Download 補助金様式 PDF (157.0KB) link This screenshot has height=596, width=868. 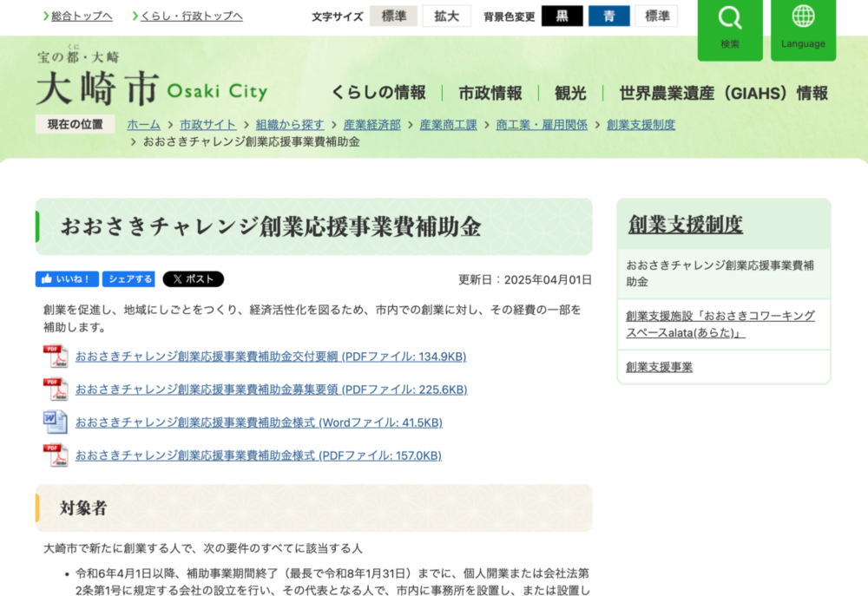[259, 455]
